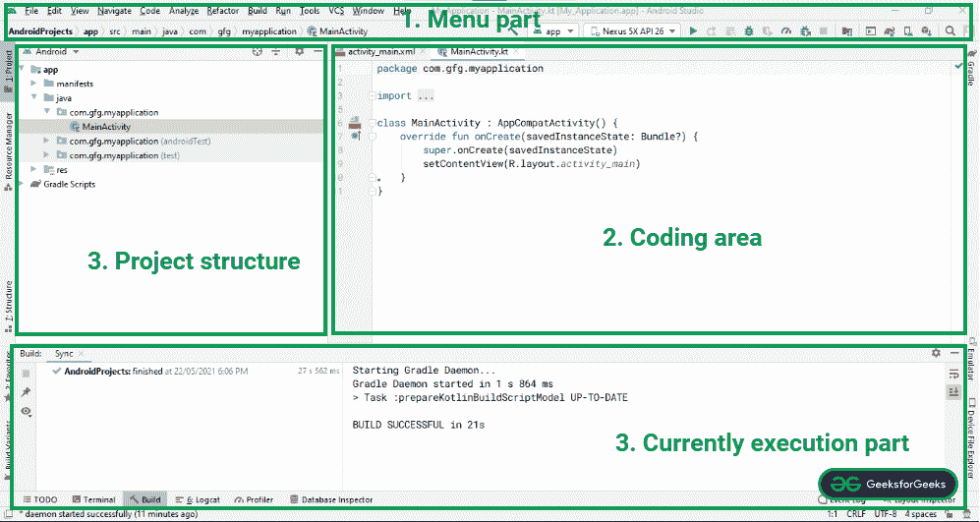Screen dimensions: 980x522
Task: Run the app with the green play icon
Action: (694, 31)
